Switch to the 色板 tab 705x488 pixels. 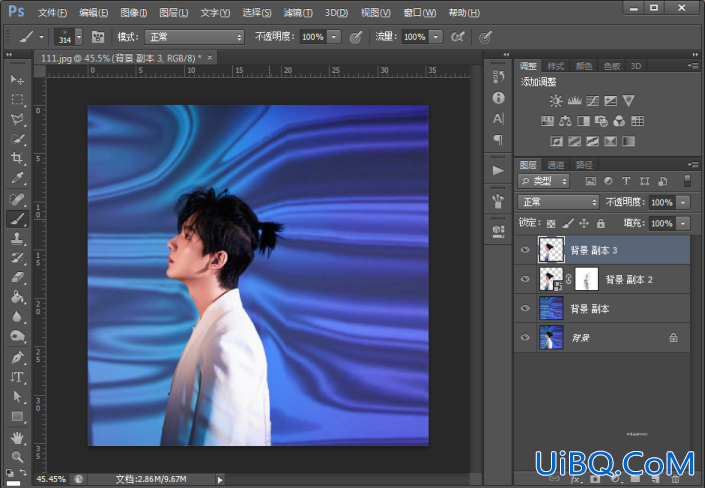click(611, 66)
